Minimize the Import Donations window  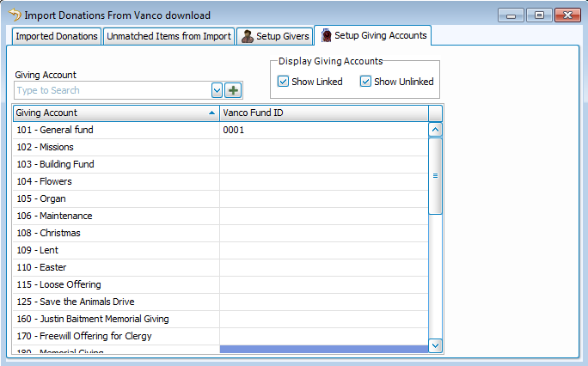[x=513, y=15]
